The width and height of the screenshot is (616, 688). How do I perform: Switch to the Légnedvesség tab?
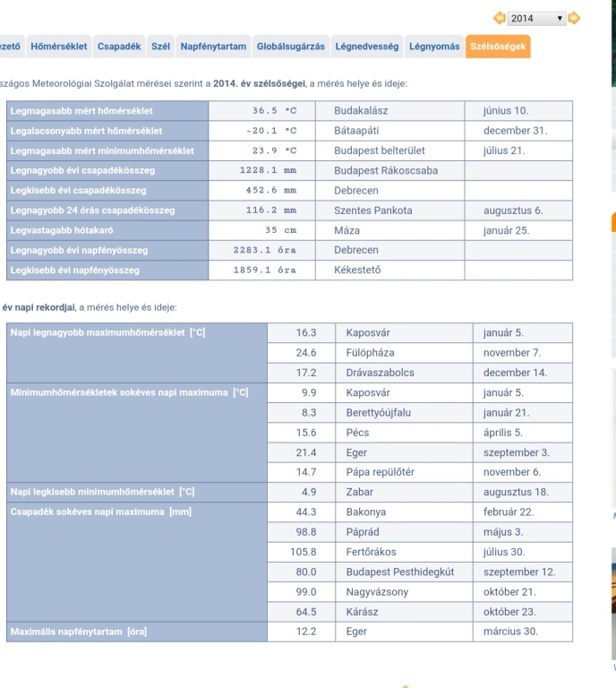coord(367,46)
